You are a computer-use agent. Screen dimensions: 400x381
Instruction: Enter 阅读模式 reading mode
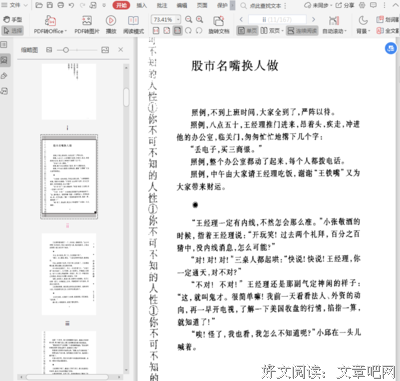[133, 25]
